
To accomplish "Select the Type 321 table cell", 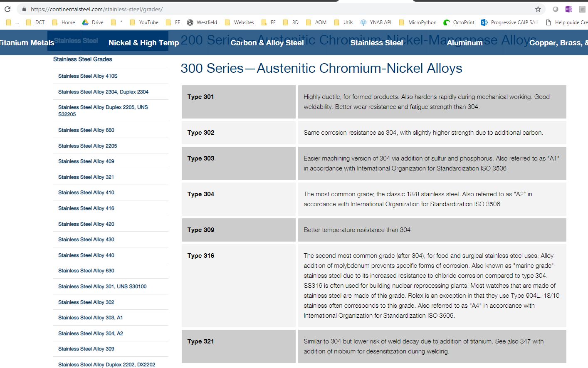I will point(239,346).
